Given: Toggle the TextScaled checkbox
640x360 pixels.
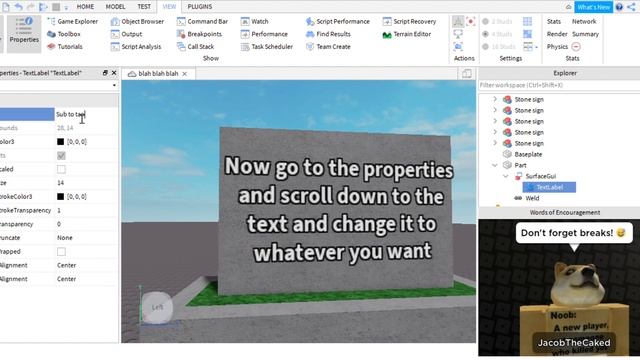Looking at the screenshot, I should 61,169.
